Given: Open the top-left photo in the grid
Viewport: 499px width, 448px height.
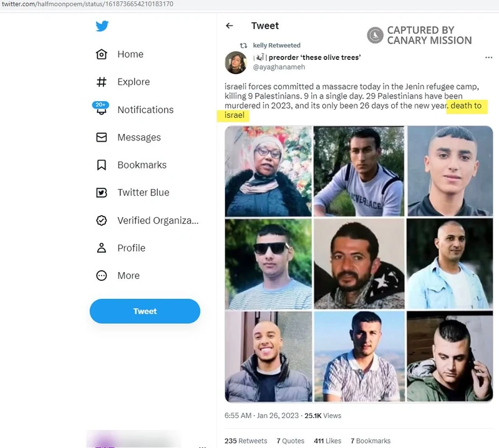Looking at the screenshot, I should point(268,172).
